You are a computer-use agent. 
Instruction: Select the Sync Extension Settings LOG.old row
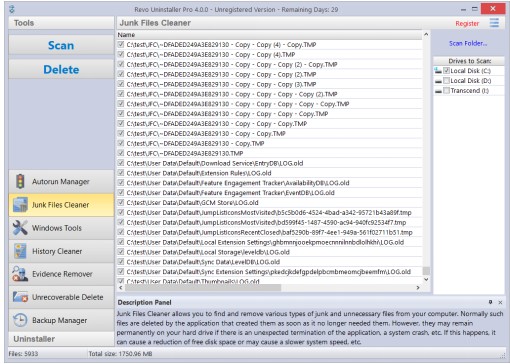click(269, 272)
